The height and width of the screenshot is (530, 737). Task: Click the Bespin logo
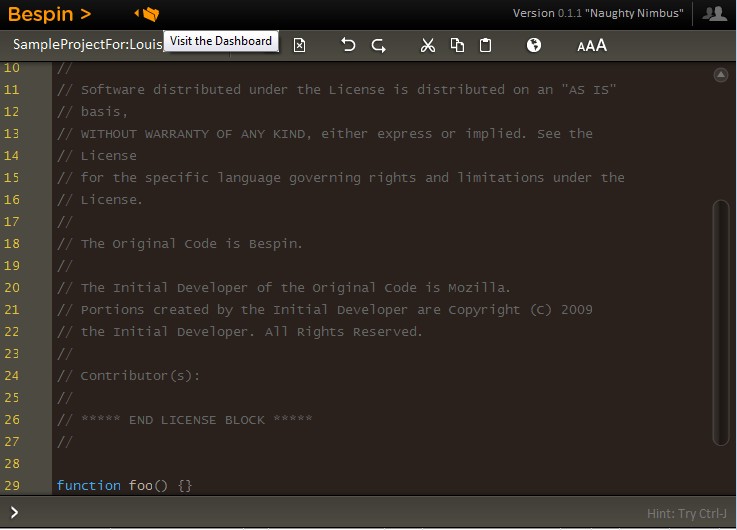coord(49,14)
